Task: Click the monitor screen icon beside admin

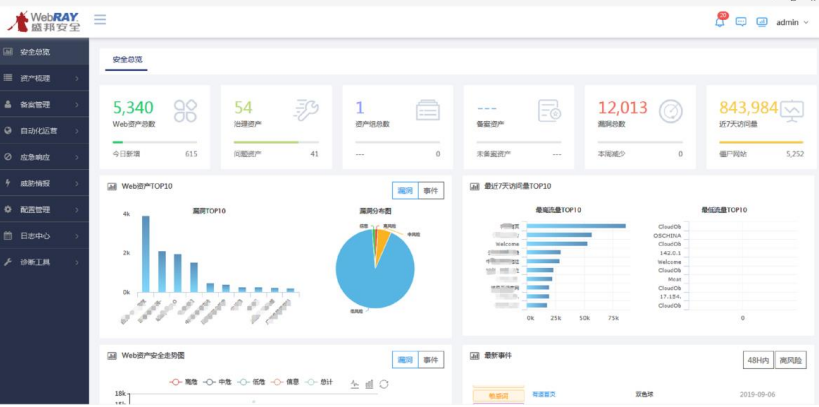Action: coord(762,21)
